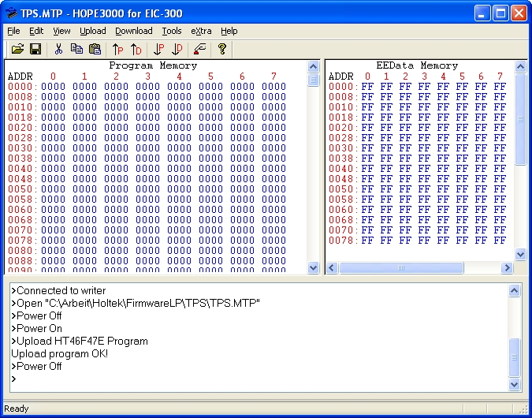Click the erase chip toolbar icon
This screenshot has width=532, height=418.
click(x=199, y=49)
